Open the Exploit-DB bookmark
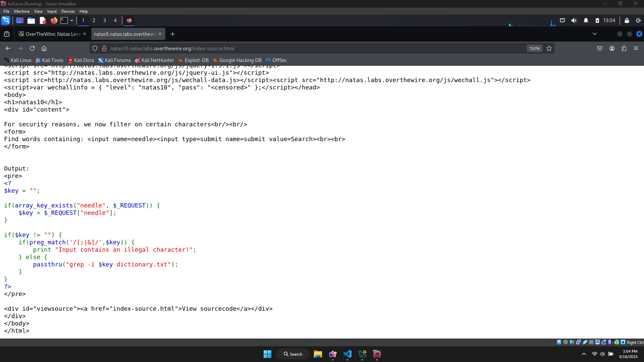Viewport: 644px width, 362px height. point(193,60)
